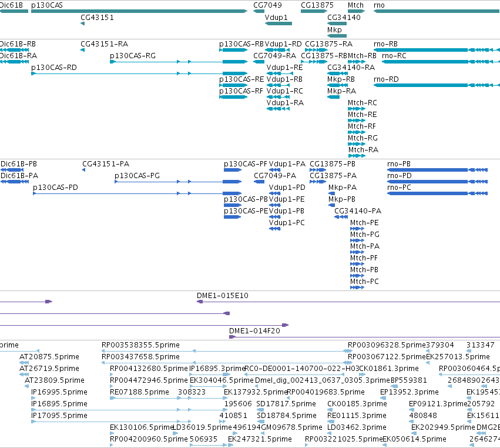Viewport: 500px width, 448px height.
Task: Click the Mtch-RA transcript label
Action: point(363,151)
